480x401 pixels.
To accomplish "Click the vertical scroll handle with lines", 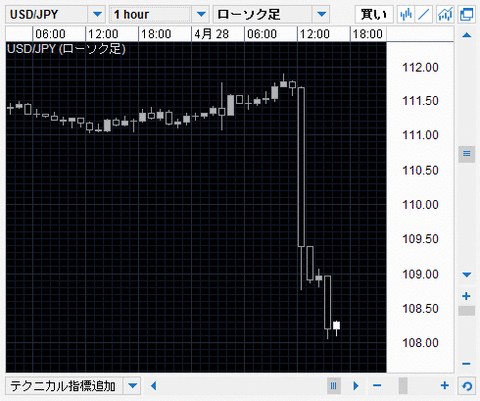I will (467, 154).
